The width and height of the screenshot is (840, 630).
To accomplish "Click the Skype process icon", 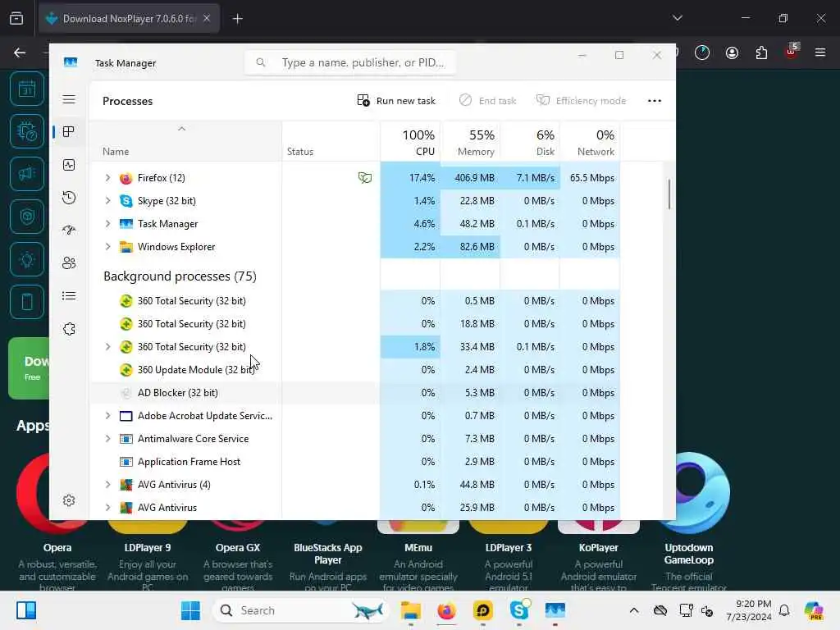I will click(126, 201).
